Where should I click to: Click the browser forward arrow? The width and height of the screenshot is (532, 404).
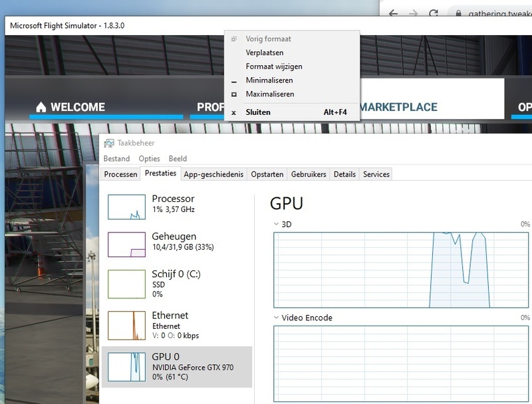pos(413,13)
